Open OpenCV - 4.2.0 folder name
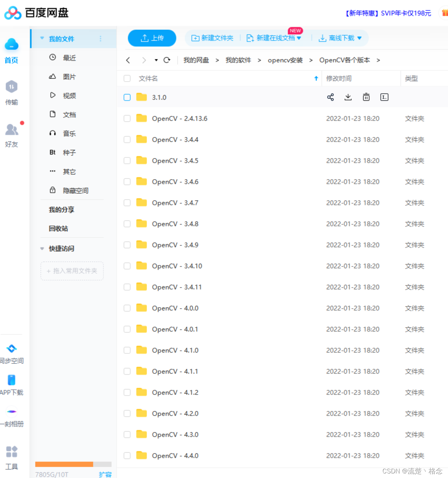The height and width of the screenshot is (478, 448). pos(175,413)
